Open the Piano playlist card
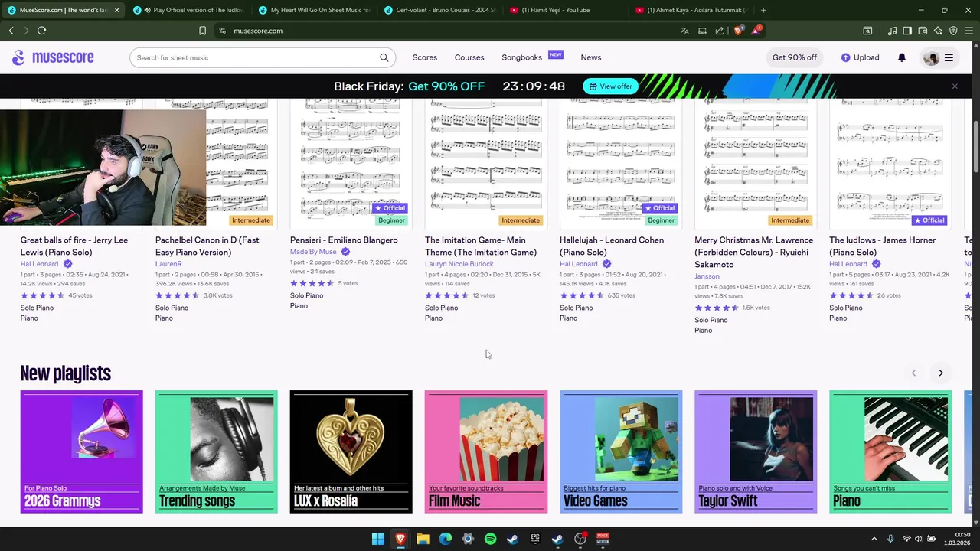The width and height of the screenshot is (980, 551). 890,452
